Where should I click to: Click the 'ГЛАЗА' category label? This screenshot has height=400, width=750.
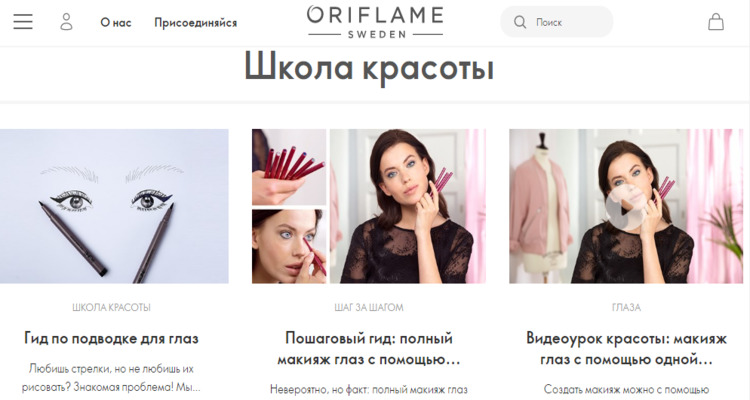pyautogui.click(x=626, y=307)
